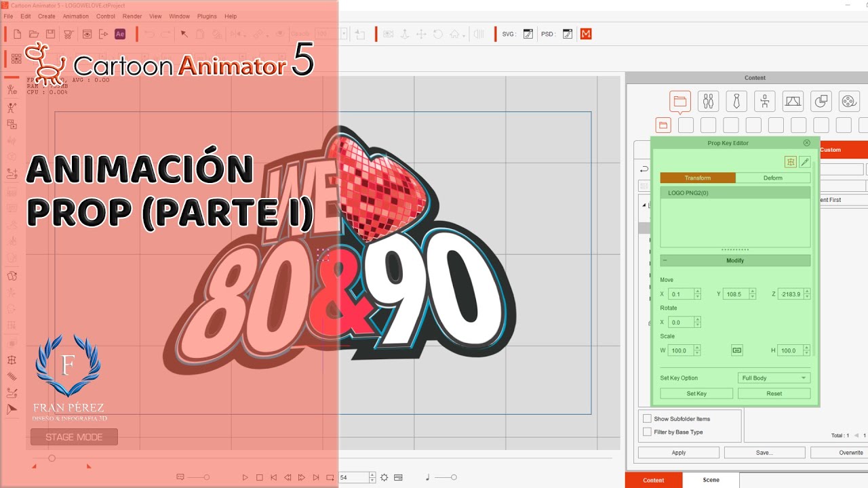This screenshot has height=488, width=868.
Task: Click the Home view icon
Action: pyautogui.click(x=455, y=34)
